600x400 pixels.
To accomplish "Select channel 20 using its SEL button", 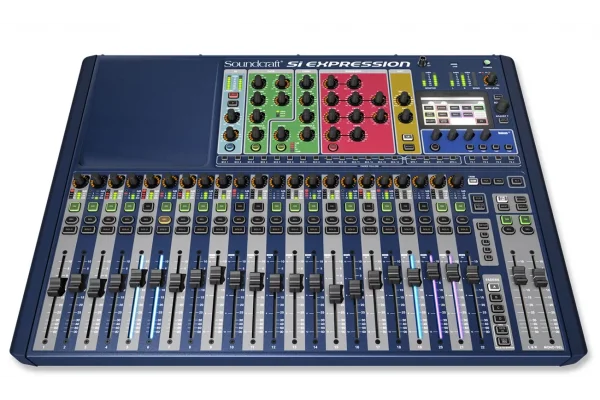I will point(424,220).
